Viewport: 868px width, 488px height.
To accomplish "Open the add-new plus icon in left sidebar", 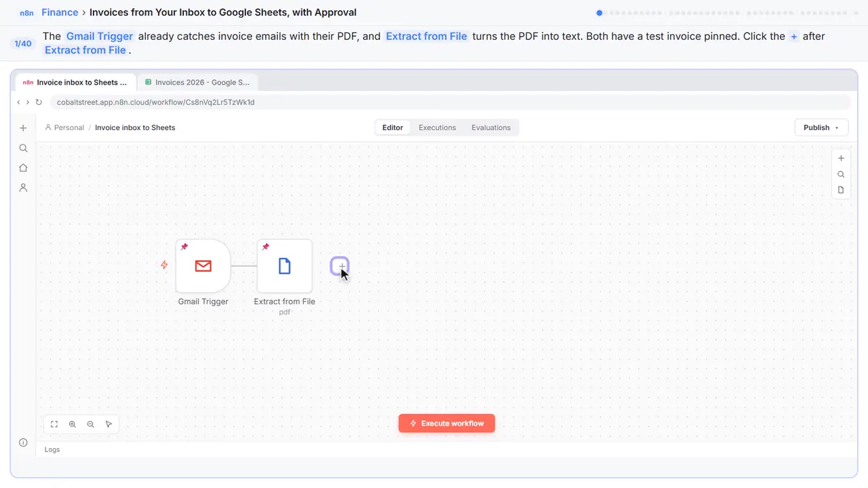I will (x=23, y=128).
